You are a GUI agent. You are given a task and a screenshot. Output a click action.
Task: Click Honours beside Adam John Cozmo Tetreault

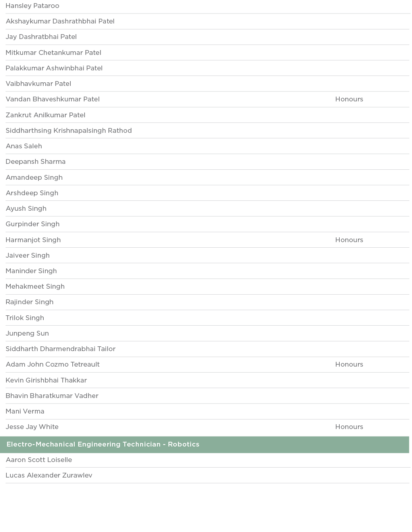pos(349,364)
